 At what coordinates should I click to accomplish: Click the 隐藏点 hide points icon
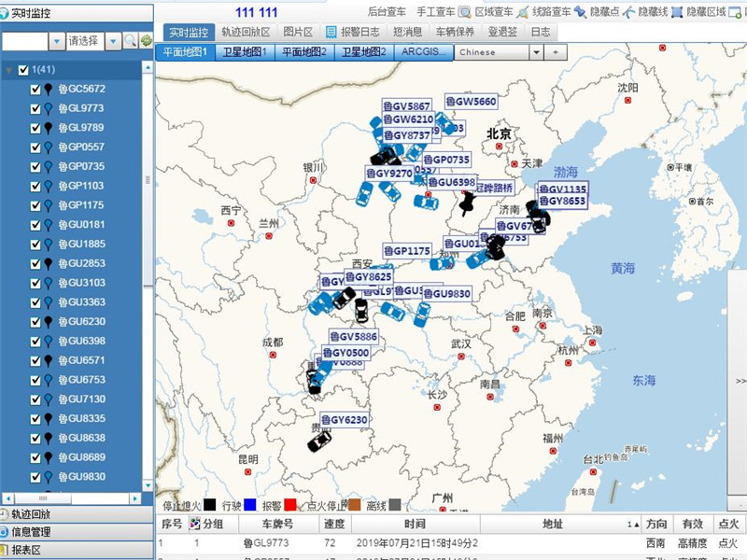tap(581, 12)
